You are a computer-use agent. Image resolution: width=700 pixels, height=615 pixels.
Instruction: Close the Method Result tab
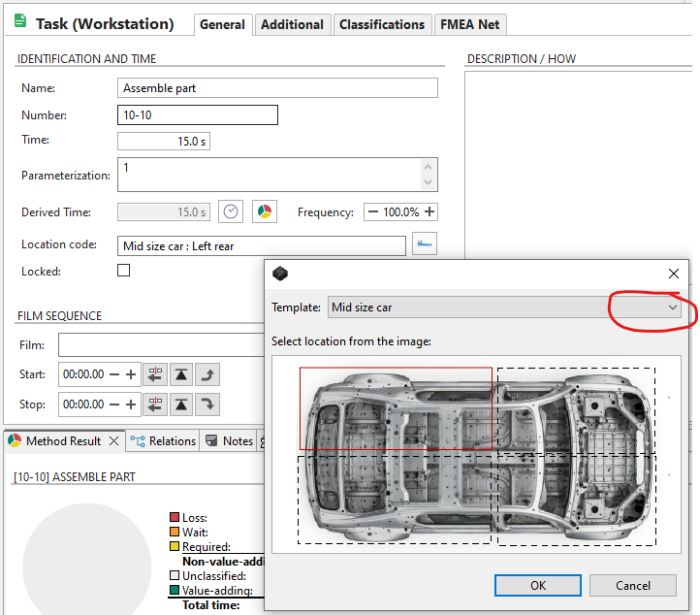point(112,441)
